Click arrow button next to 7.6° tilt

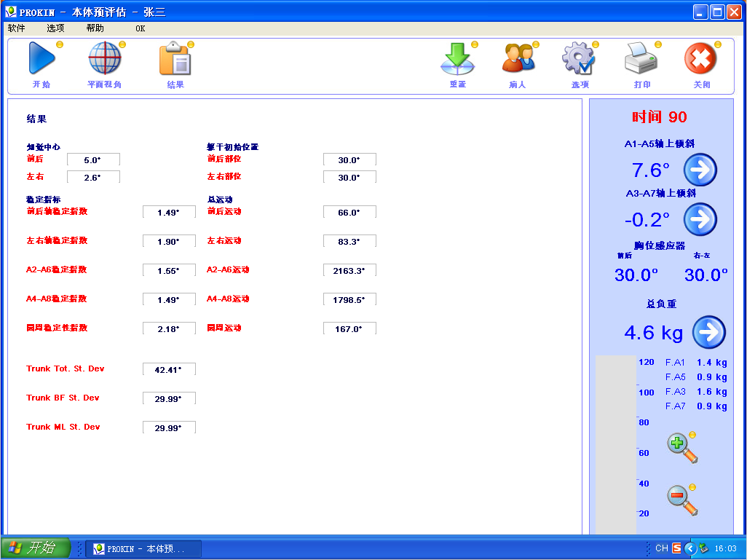700,170
